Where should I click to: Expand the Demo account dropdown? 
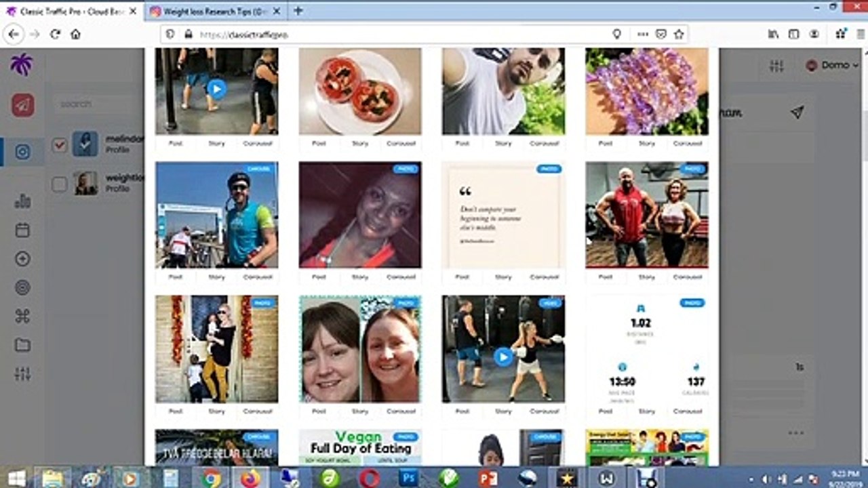832,65
